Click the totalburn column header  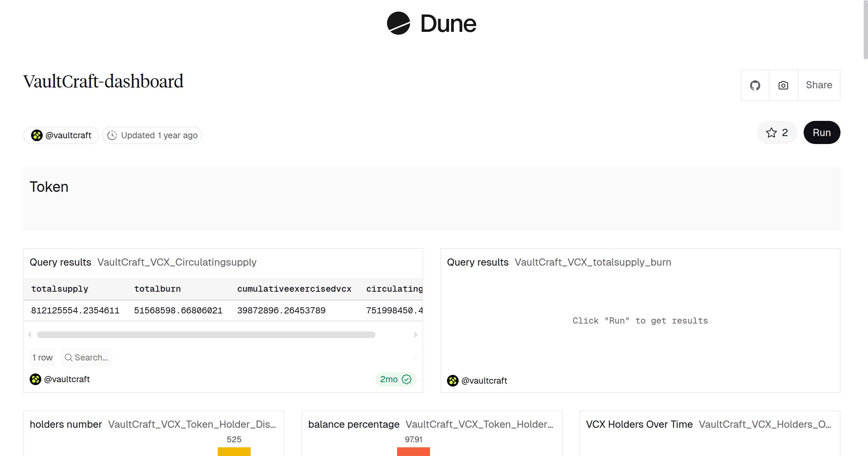tap(157, 289)
